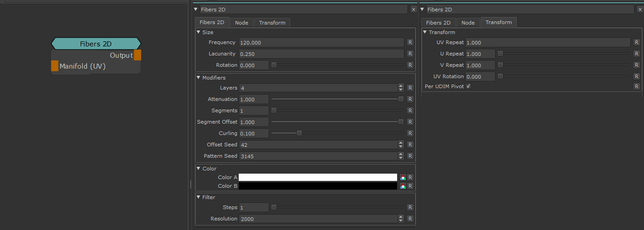Reset the Frequency value with R button
This screenshot has height=230, width=644.
pyautogui.click(x=410, y=42)
